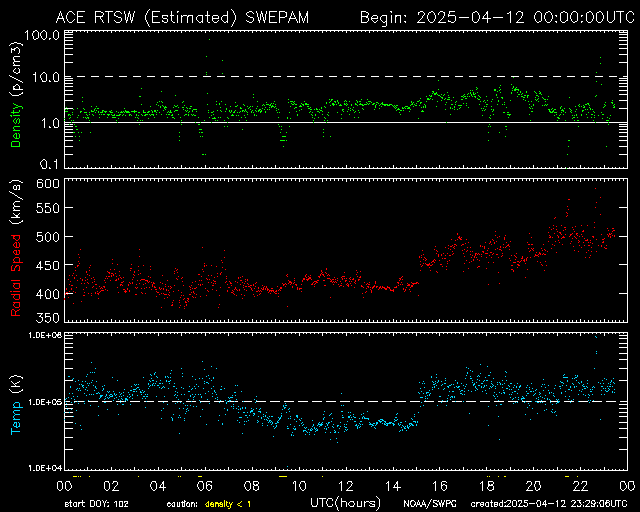Click the 'Begin: 2025-04-12 00:00:00UTC' timestamp

click(498, 18)
